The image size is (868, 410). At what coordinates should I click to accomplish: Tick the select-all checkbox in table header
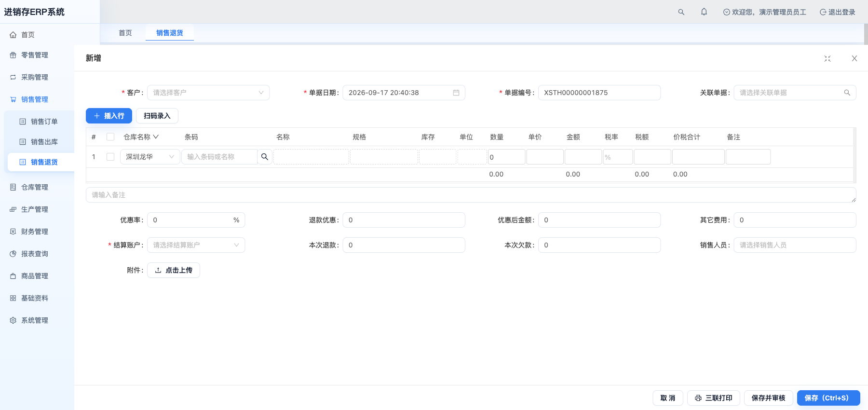tap(110, 137)
